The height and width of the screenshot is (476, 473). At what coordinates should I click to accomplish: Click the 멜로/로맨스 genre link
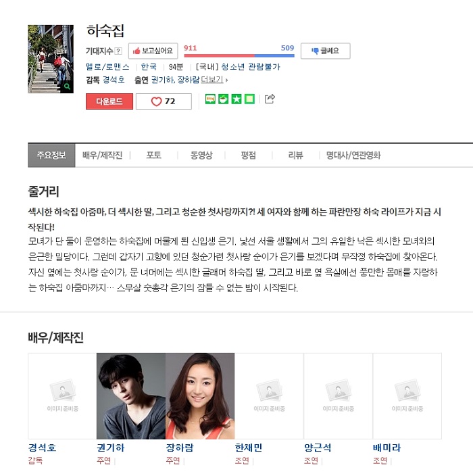click(107, 67)
